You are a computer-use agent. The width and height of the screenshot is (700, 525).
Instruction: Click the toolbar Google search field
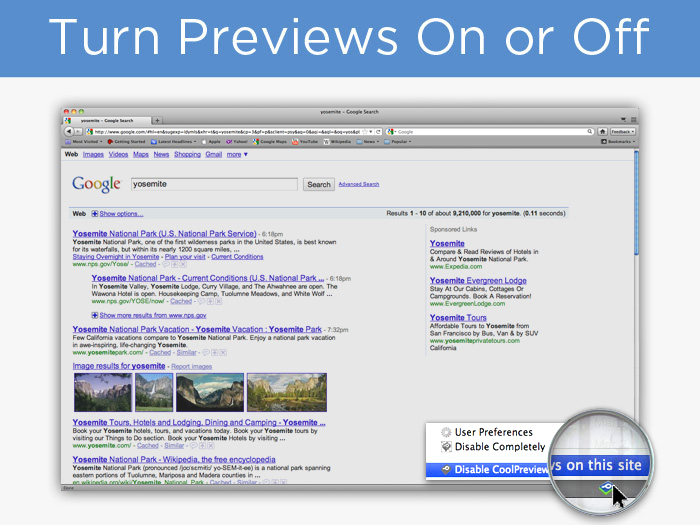(491, 132)
